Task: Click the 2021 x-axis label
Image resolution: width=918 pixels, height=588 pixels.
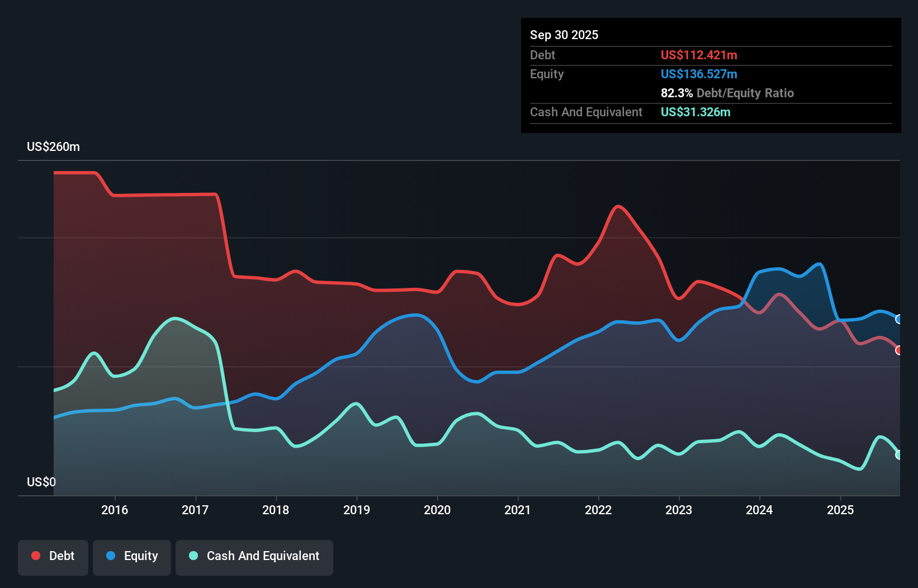Action: point(518,510)
